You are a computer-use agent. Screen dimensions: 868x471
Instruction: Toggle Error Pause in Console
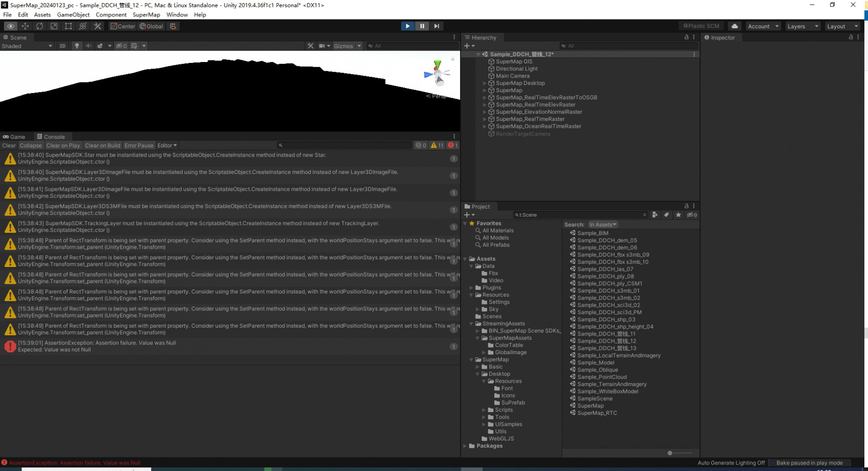(139, 146)
